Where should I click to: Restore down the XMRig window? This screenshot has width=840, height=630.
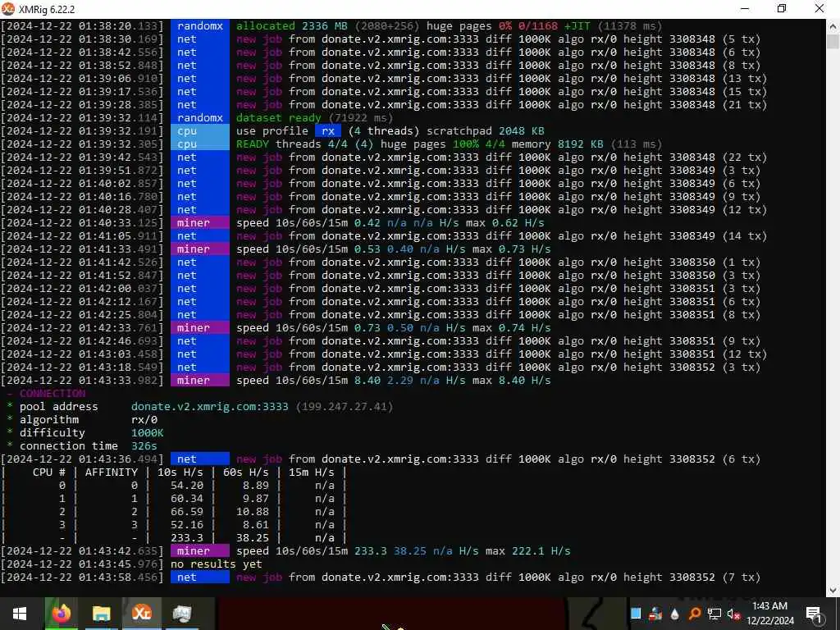(782, 8)
